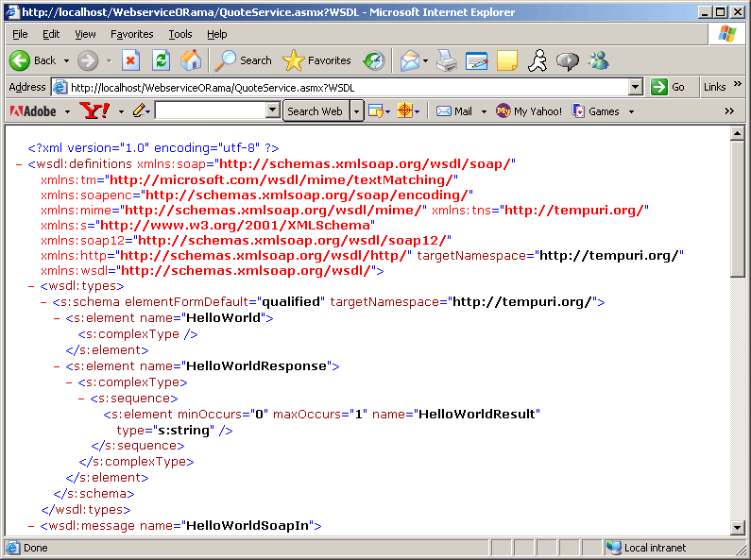751x560 pixels.
Task: Collapse the HelloWorldResponse element node
Action: (x=58, y=366)
